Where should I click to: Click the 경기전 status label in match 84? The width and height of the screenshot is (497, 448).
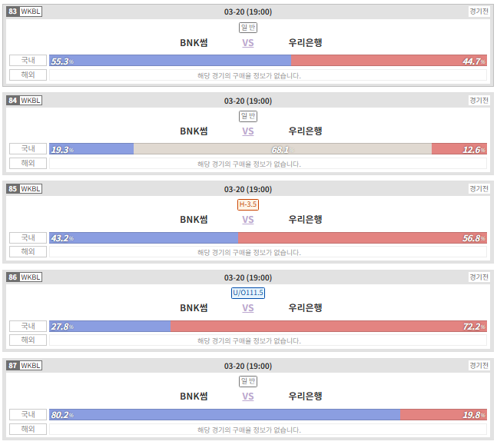coord(479,101)
